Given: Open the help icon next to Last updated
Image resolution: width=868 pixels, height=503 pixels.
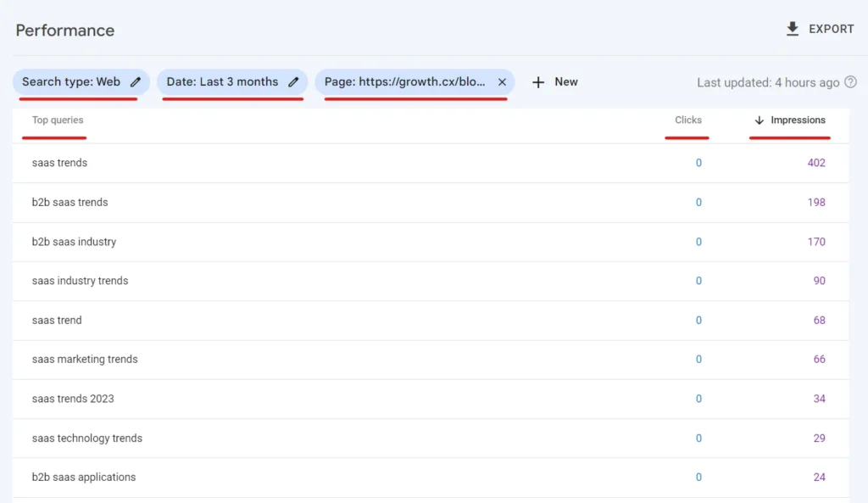Looking at the screenshot, I should (x=851, y=82).
